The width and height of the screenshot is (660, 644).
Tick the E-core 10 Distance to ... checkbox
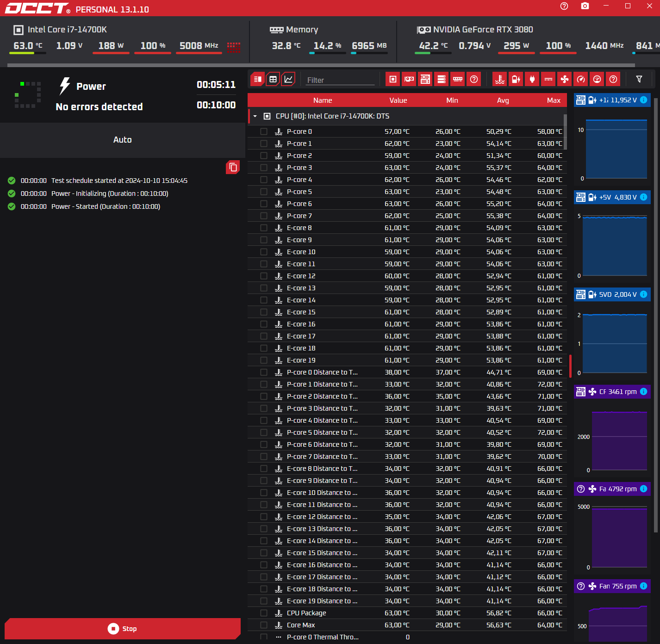(x=264, y=493)
